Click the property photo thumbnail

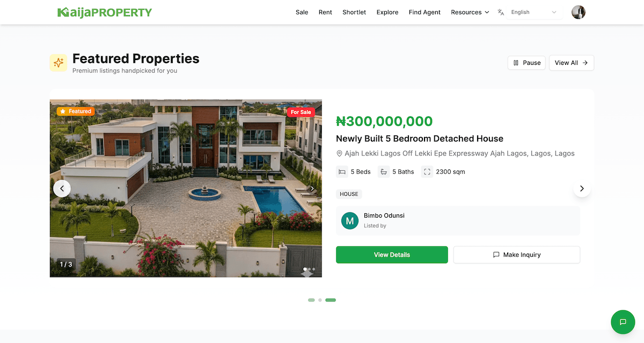[186, 188]
